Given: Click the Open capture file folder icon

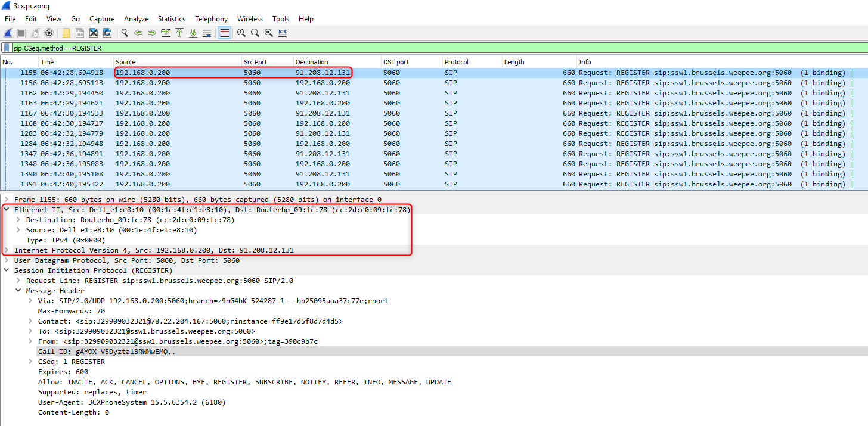Looking at the screenshot, I should coord(66,33).
